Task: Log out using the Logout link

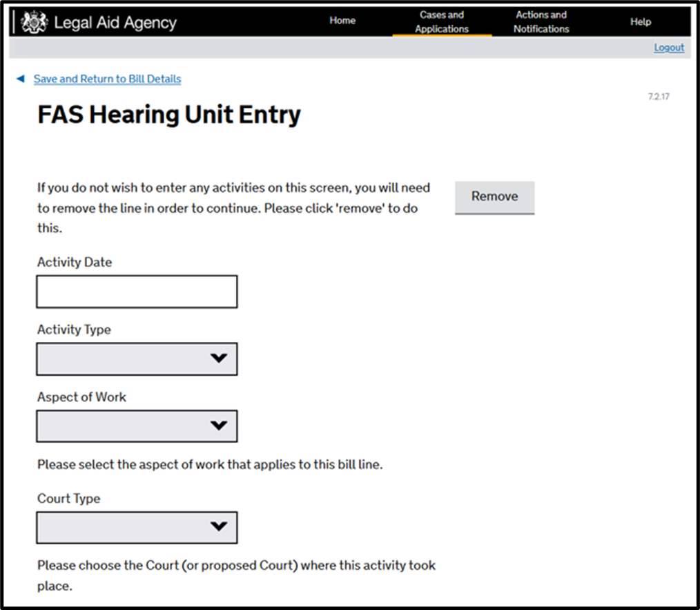Action: [669, 48]
